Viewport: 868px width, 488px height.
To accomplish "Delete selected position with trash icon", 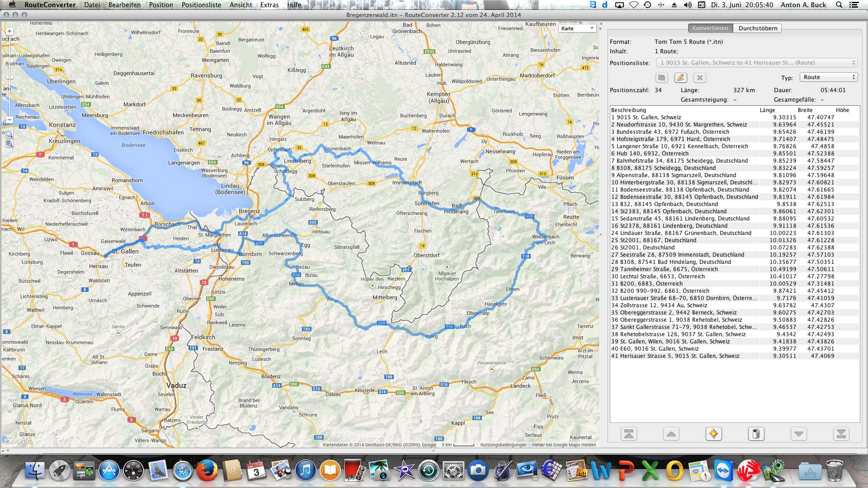I will click(x=756, y=434).
